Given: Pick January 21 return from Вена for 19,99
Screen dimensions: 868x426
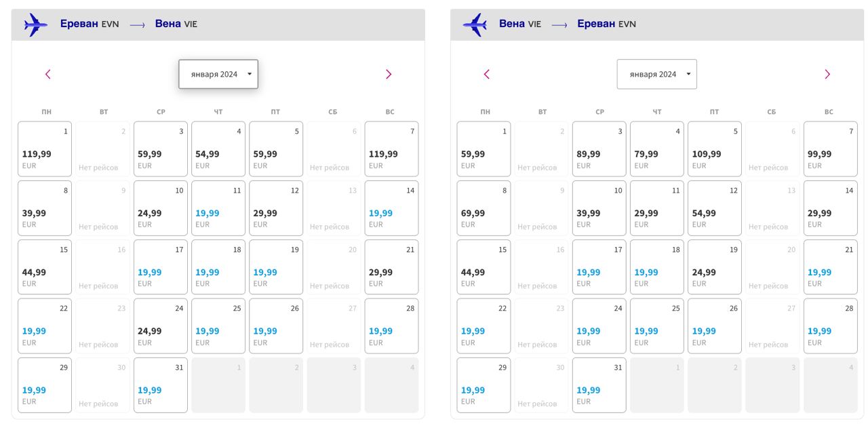Looking at the screenshot, I should [x=830, y=267].
